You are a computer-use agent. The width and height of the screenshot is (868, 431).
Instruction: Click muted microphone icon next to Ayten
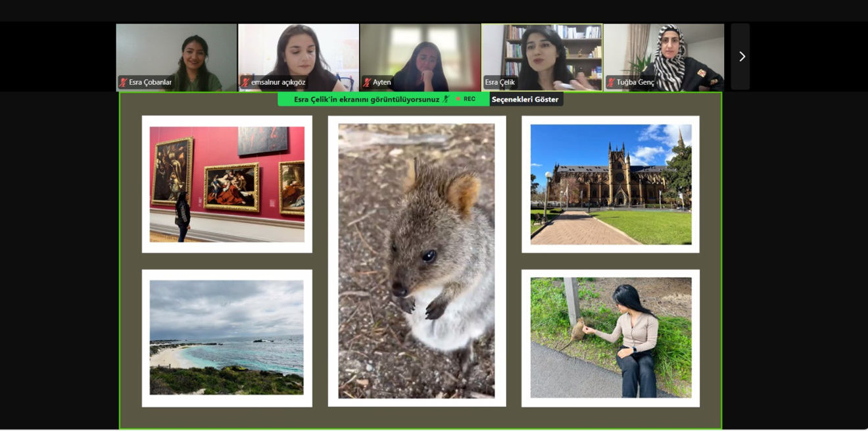point(367,82)
